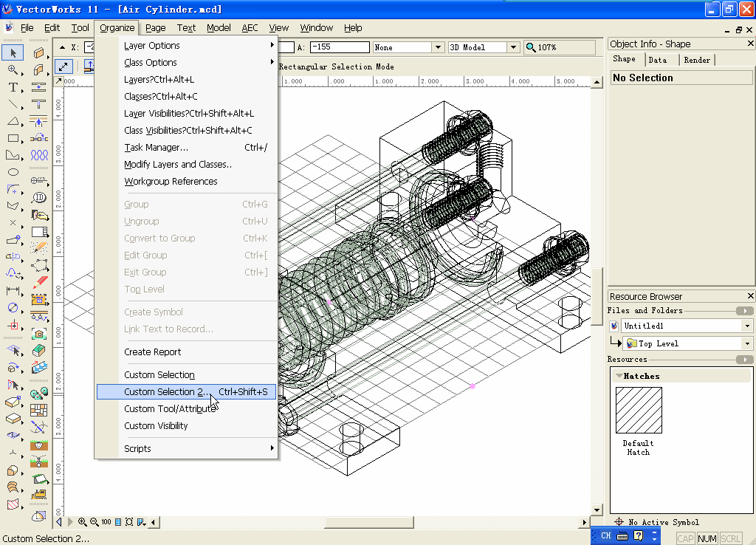Expand Files and Folders options arrow

coord(744,311)
